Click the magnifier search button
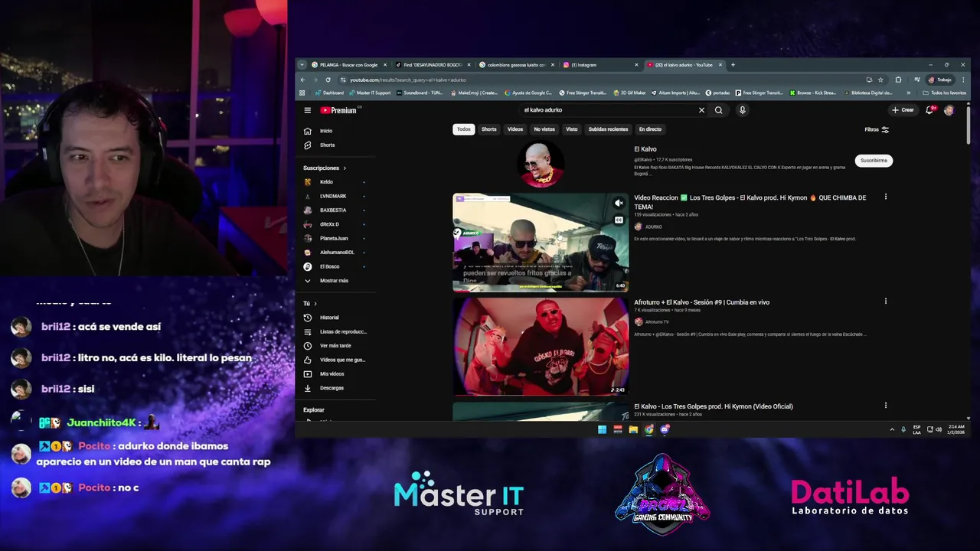The image size is (980, 551). click(718, 110)
